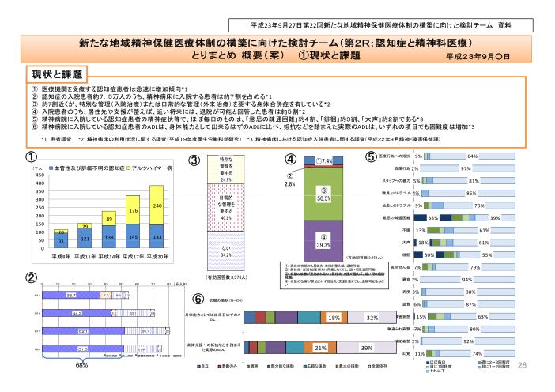The image size is (555, 392).
Task: Click the blue bar value 121
Action: coord(85,239)
